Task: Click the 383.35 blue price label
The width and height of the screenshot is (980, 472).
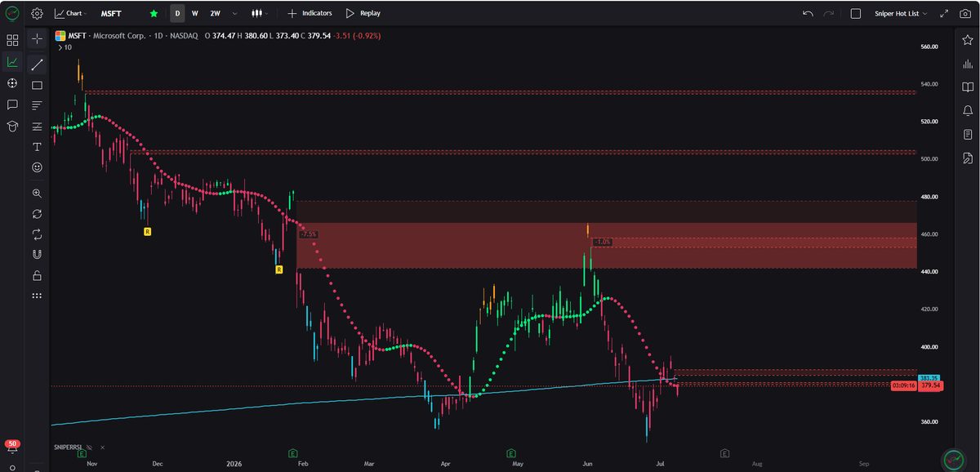Action: [930, 378]
